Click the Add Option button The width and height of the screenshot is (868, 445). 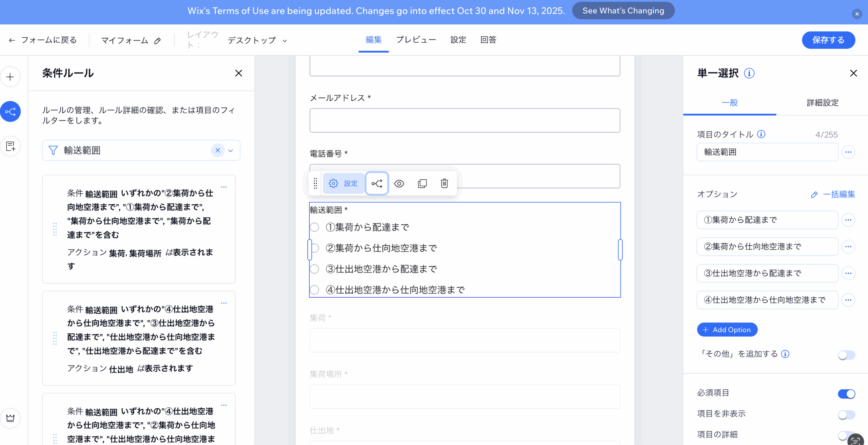pos(727,330)
